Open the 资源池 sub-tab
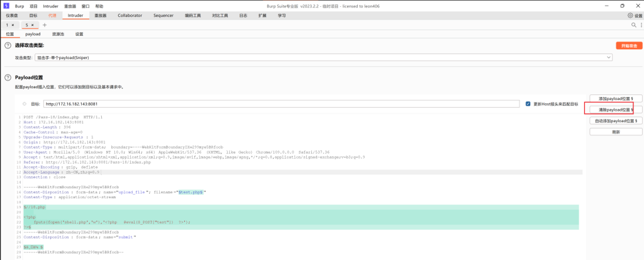This screenshot has height=260, width=644. 58,34
